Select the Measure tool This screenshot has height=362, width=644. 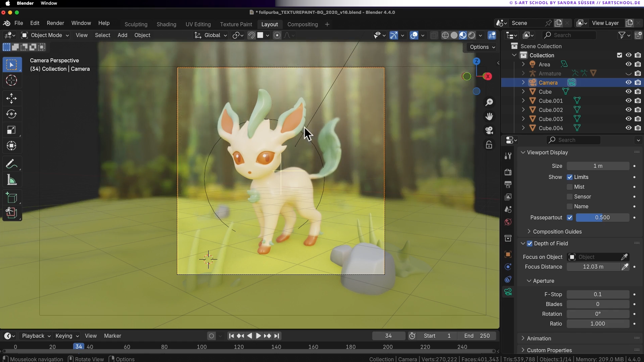click(x=11, y=180)
